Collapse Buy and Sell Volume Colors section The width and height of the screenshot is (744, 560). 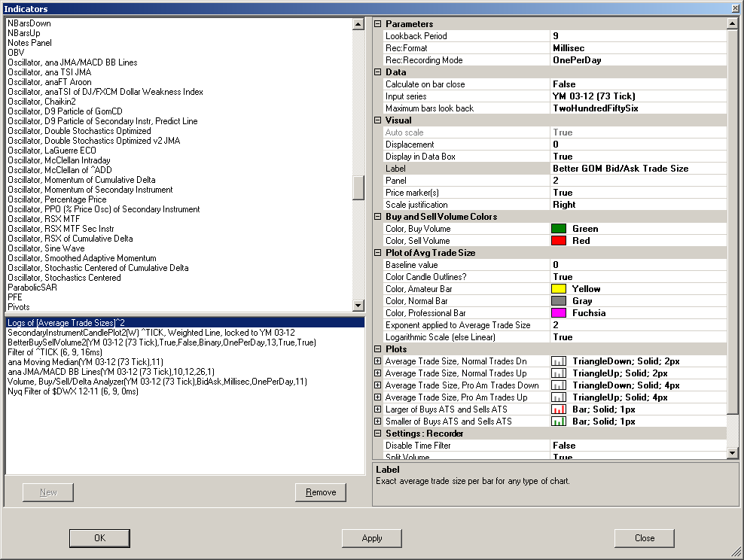pyautogui.click(x=378, y=217)
